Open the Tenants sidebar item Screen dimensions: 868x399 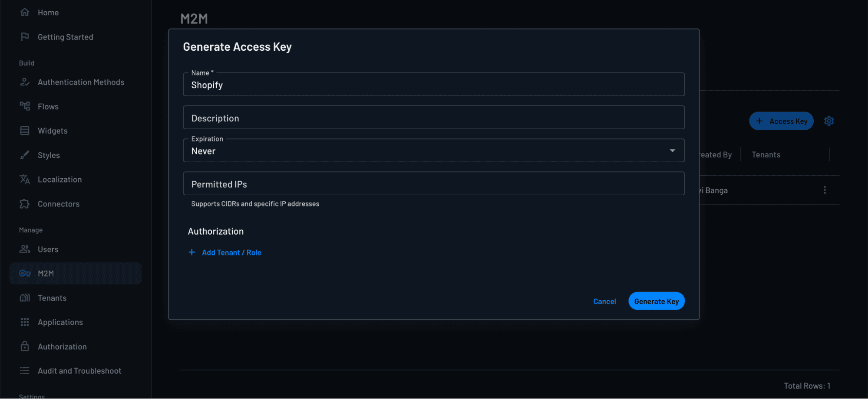[x=52, y=298]
